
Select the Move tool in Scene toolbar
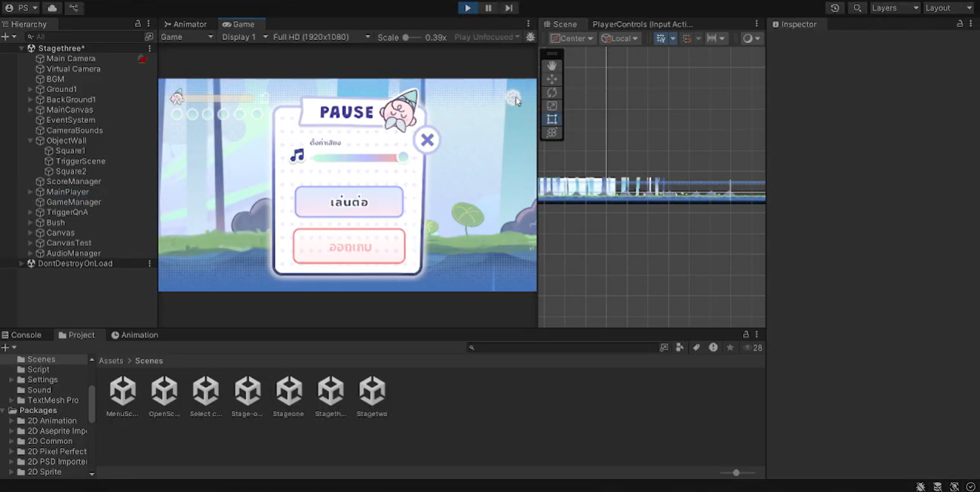pyautogui.click(x=552, y=79)
